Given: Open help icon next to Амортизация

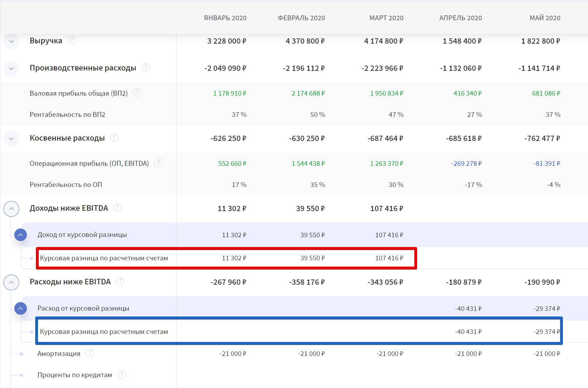Looking at the screenshot, I should click(90, 353).
